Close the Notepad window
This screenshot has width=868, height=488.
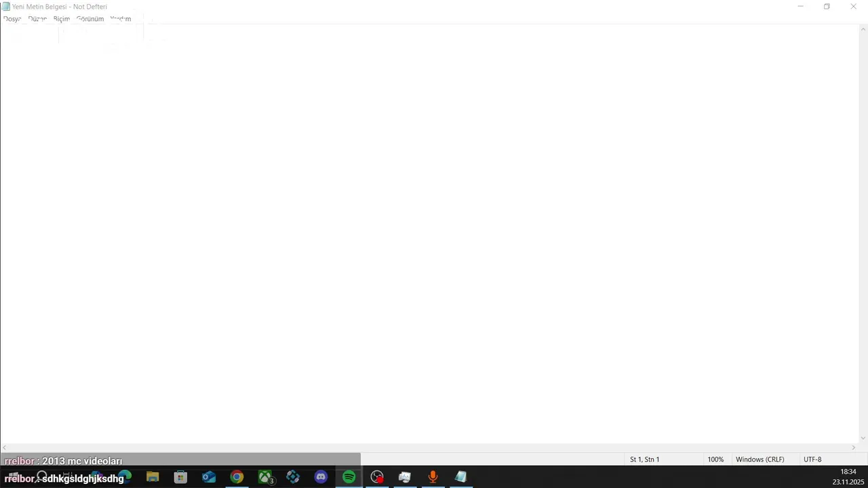[853, 7]
